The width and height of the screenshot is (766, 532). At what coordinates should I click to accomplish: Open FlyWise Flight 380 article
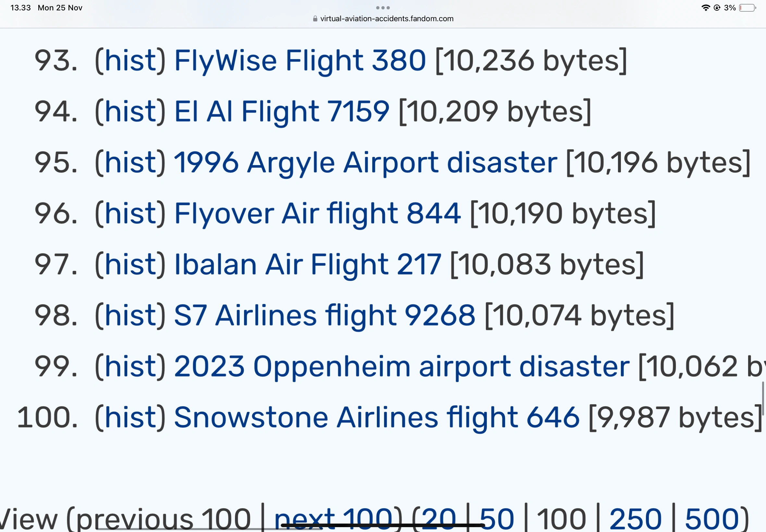click(300, 61)
